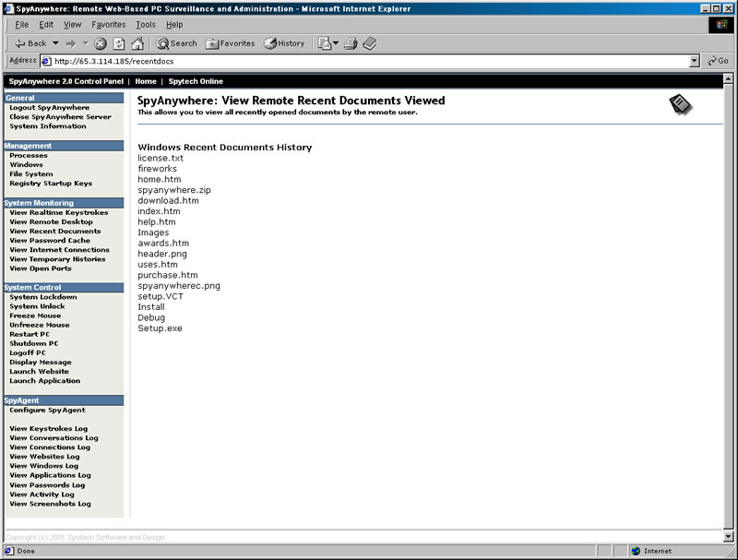Image resolution: width=738 pixels, height=560 pixels.
Task: Click the recent documents notepad icon
Action: click(x=680, y=104)
